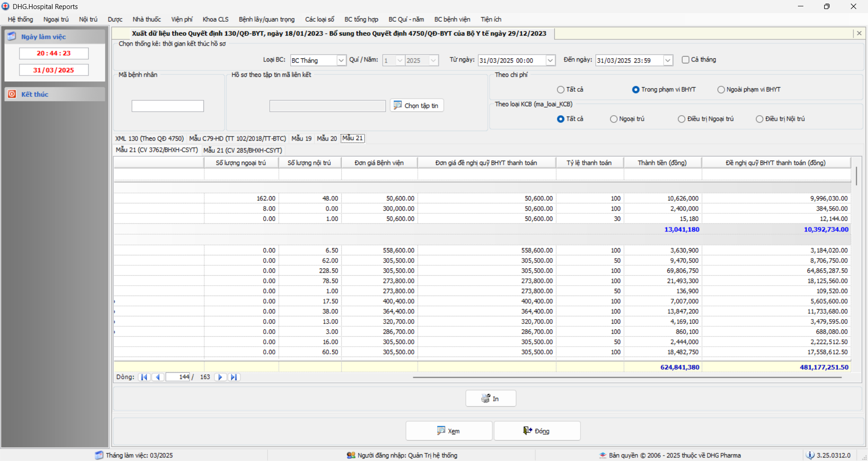Image resolution: width=868 pixels, height=461 pixels.
Task: Click the version info icon in status bar
Action: click(810, 455)
